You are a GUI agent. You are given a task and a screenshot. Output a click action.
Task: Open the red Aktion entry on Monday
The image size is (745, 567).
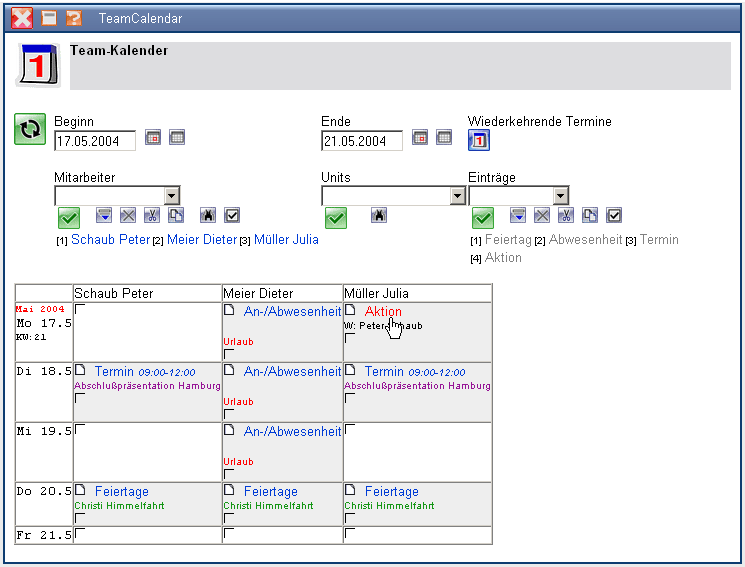pyautogui.click(x=383, y=312)
